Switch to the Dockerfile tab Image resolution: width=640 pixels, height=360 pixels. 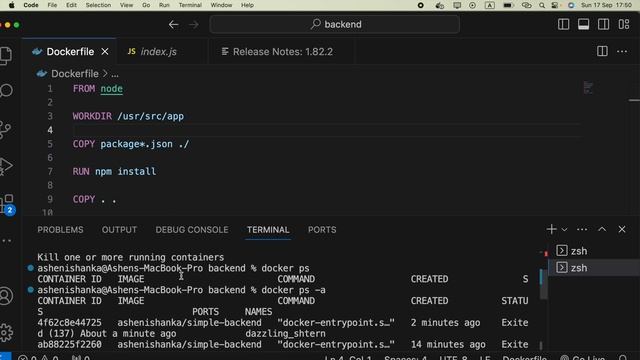pyautogui.click(x=69, y=52)
